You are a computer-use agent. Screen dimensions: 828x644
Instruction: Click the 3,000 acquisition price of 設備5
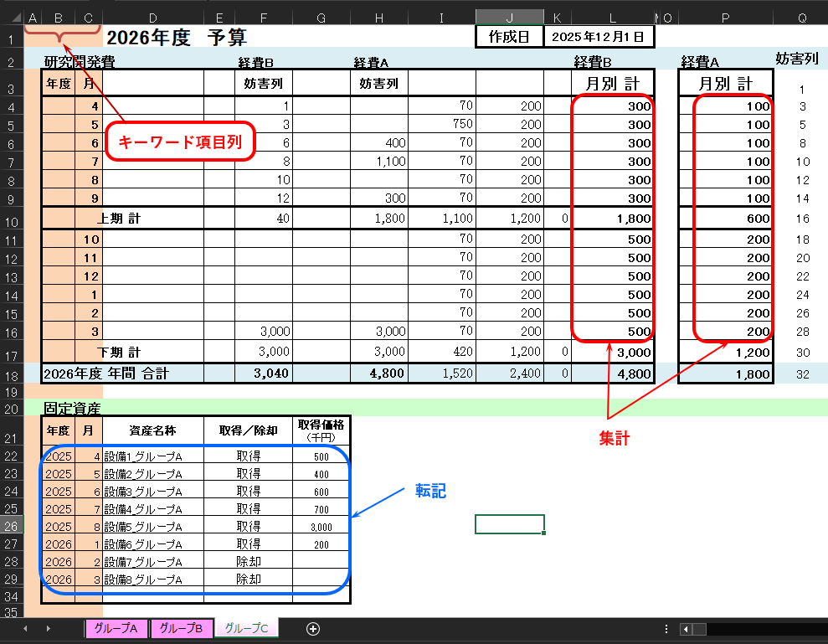click(321, 527)
